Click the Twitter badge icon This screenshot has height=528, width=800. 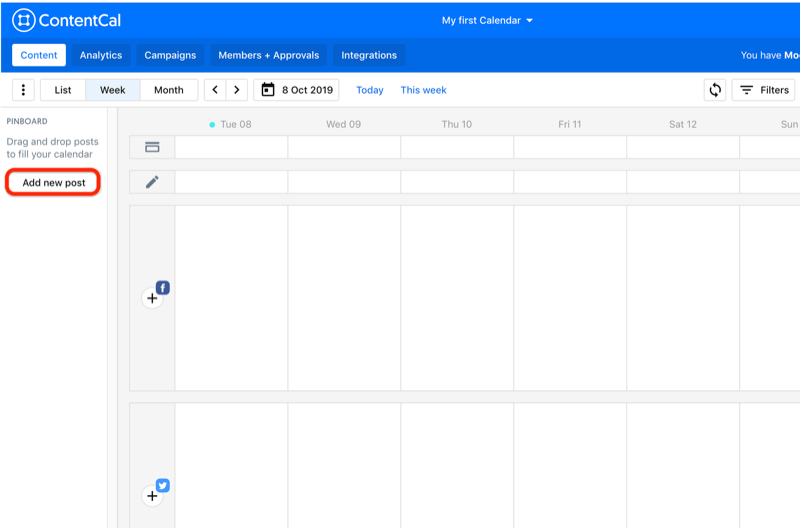coord(163,485)
